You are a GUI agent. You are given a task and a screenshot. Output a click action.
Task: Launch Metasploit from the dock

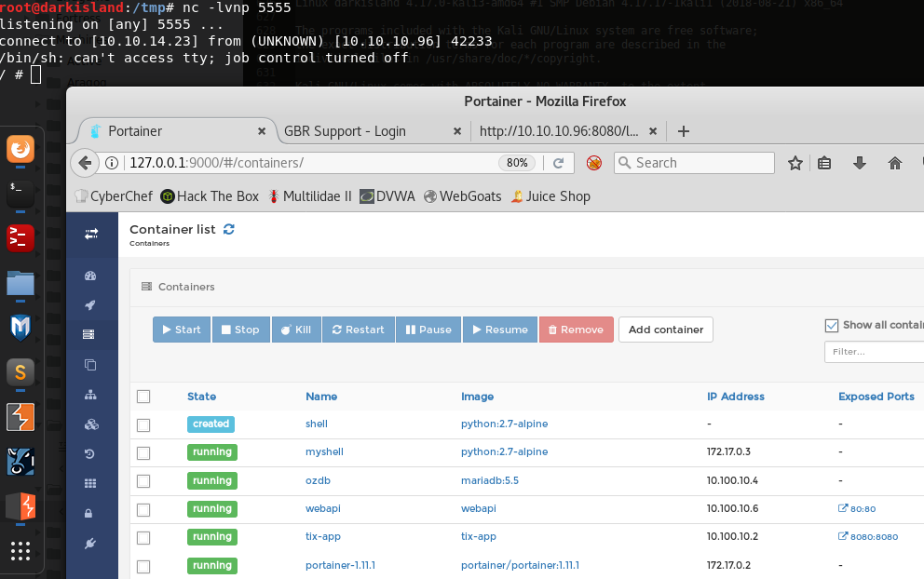(x=20, y=328)
